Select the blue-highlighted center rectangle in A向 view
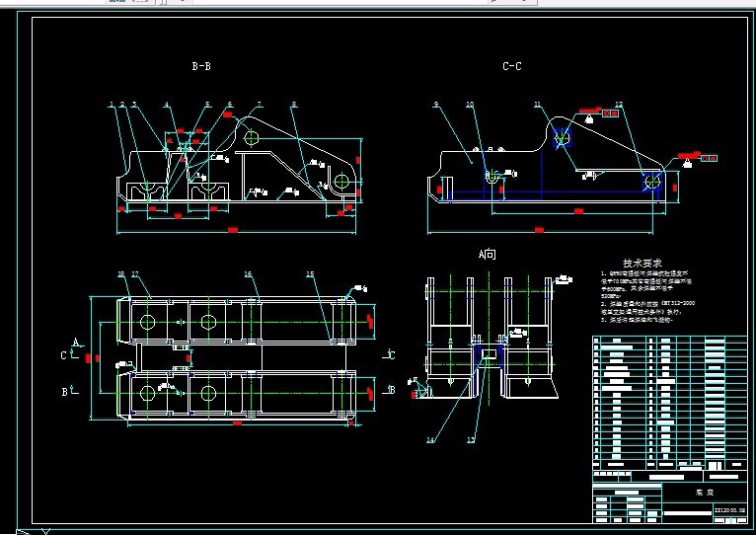This screenshot has width=756, height=535. point(490,353)
